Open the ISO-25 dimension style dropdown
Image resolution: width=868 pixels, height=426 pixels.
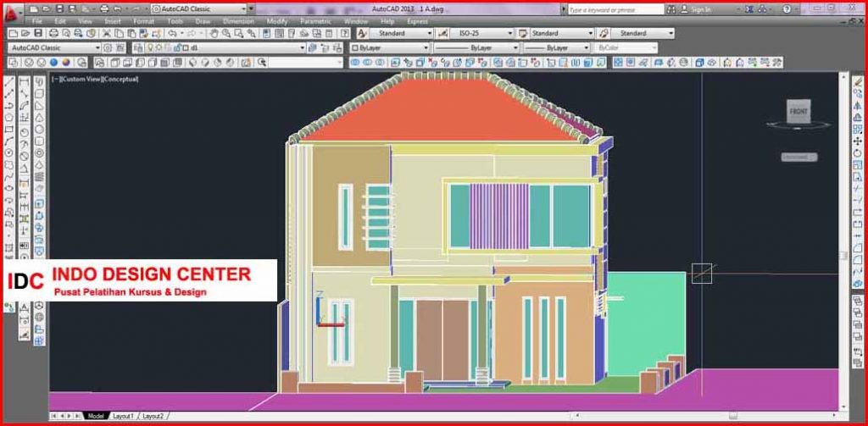click(x=481, y=33)
